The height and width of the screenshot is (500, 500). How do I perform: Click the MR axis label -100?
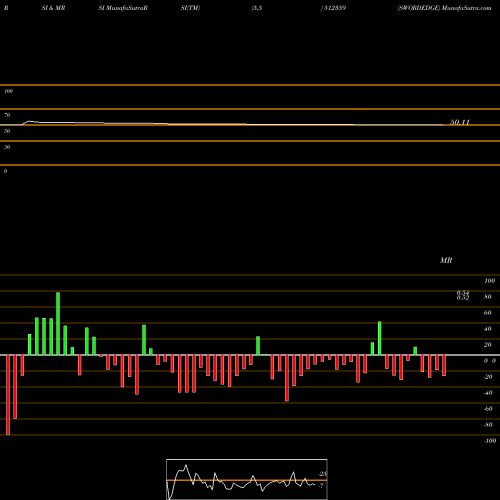coord(490,441)
